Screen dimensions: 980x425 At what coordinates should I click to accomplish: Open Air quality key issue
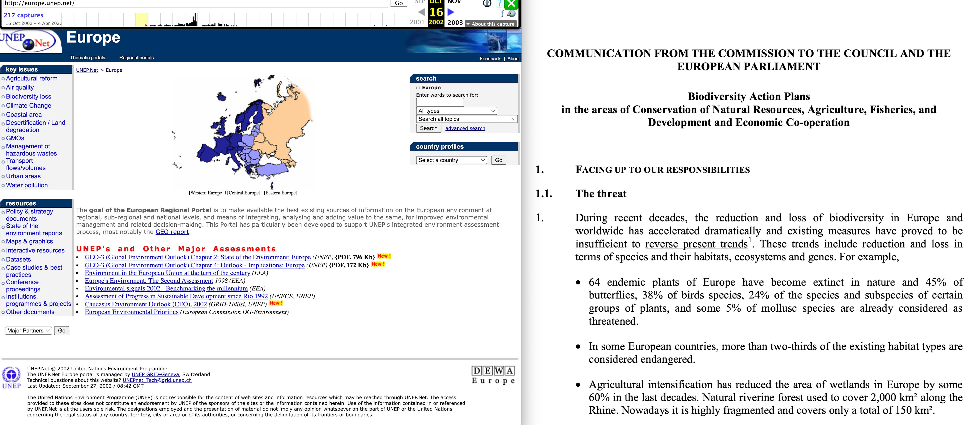(x=20, y=88)
